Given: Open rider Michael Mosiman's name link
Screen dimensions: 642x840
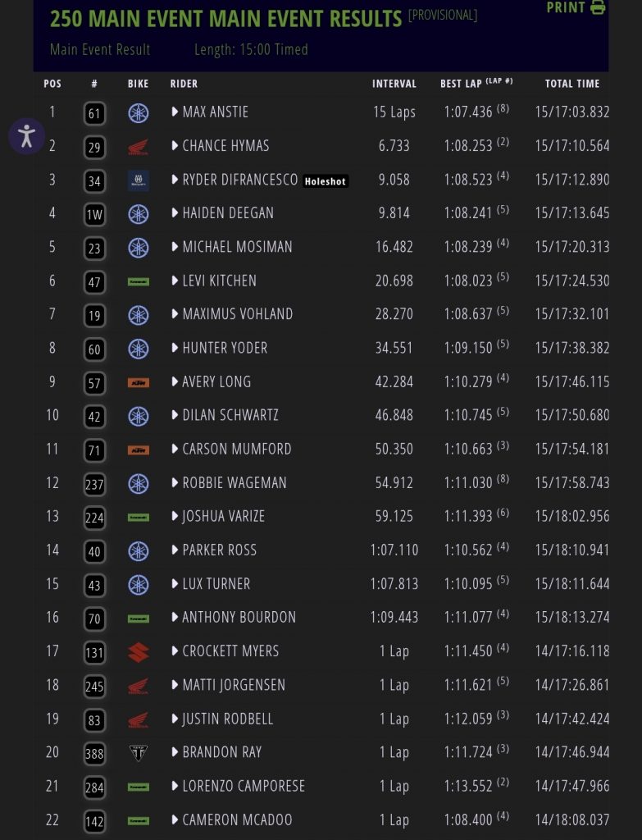Looking at the screenshot, I should pyautogui.click(x=237, y=247).
